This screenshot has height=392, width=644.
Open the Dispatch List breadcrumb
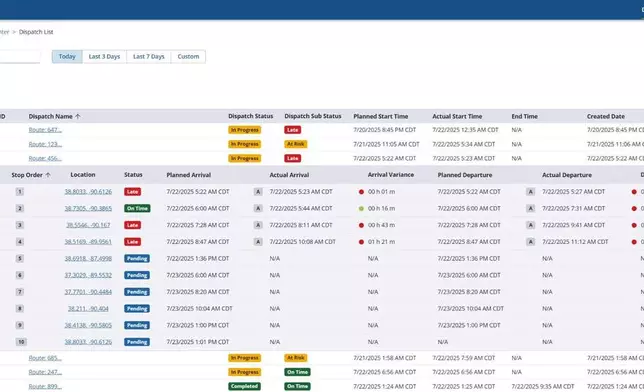(36, 32)
